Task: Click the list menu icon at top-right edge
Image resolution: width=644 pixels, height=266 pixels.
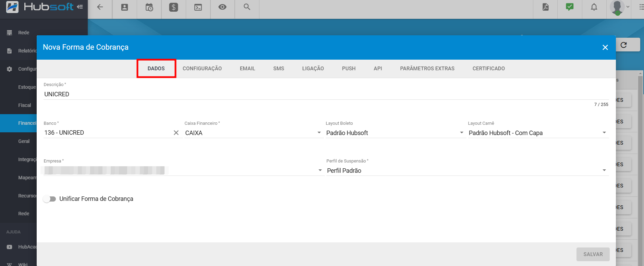Action: [641, 7]
